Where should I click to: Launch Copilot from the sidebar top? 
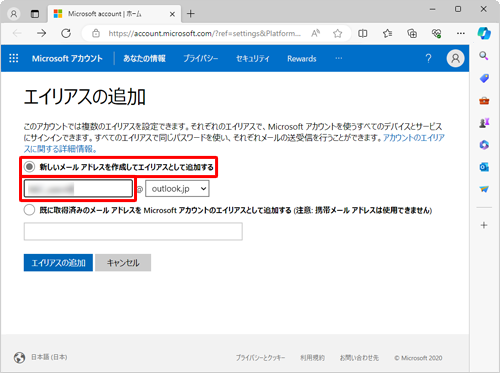(x=484, y=33)
